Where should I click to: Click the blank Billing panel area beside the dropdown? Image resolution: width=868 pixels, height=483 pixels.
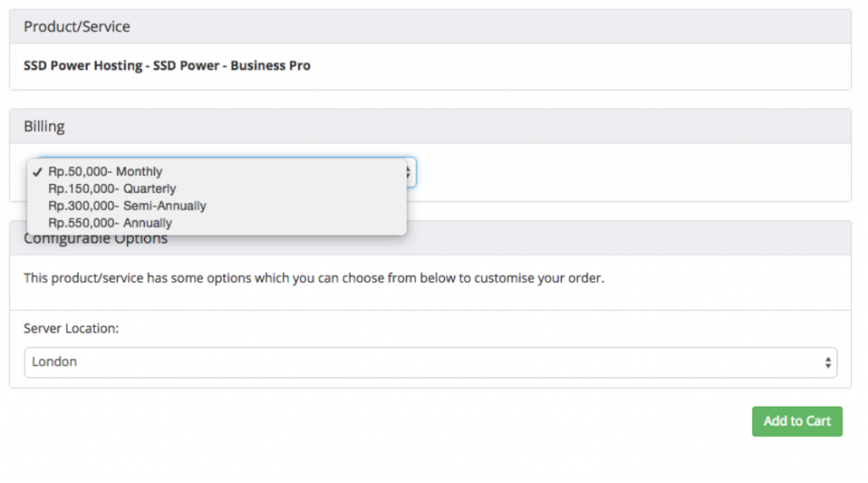[627, 173]
